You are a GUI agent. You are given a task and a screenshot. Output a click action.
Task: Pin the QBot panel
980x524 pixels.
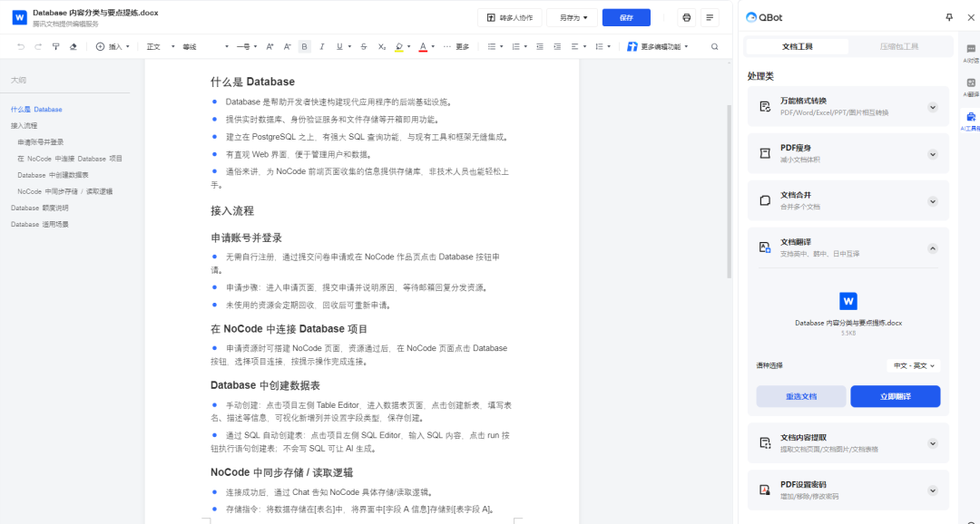point(949,17)
